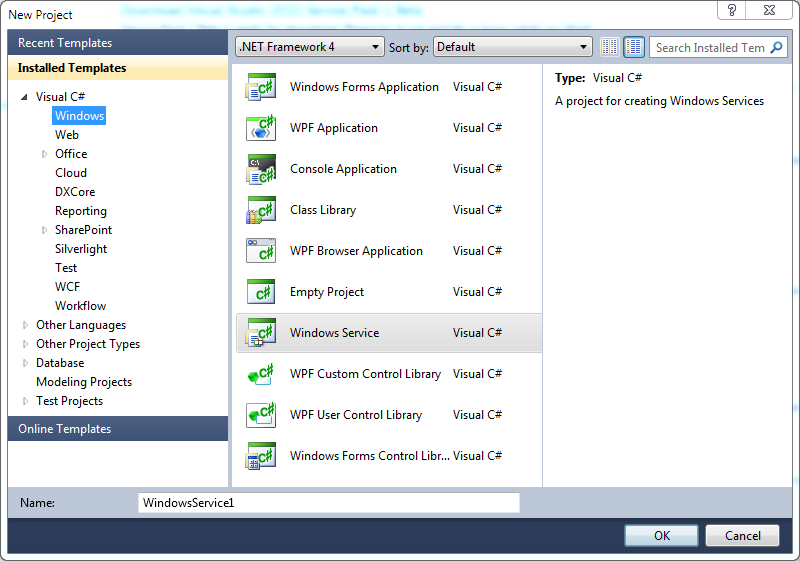Click the WPF Custom Control Library icon

pos(261,374)
